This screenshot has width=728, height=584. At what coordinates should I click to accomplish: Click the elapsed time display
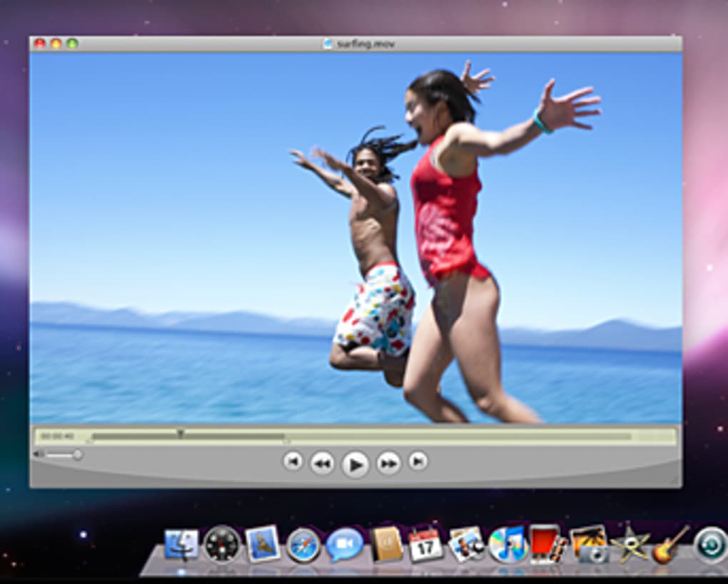[58, 436]
